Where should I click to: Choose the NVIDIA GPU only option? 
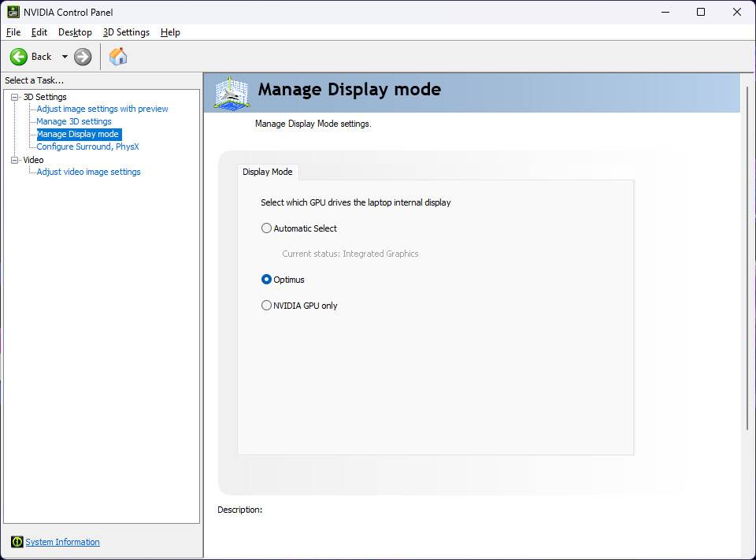click(266, 306)
